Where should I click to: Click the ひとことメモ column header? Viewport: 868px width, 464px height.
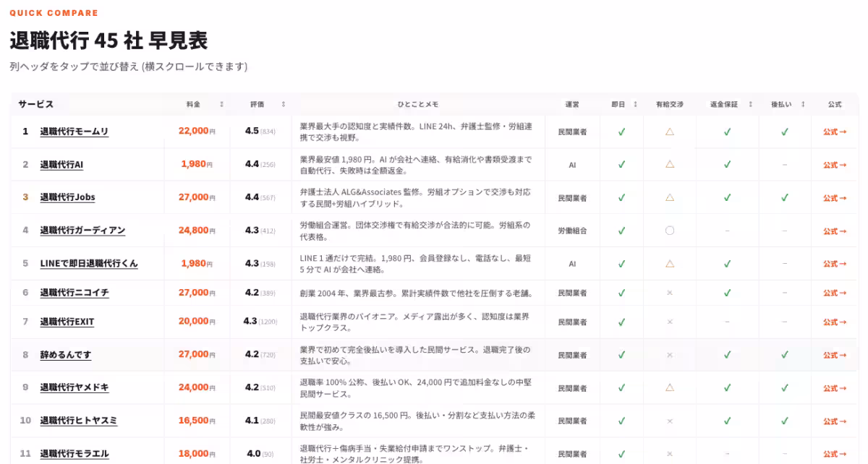coord(418,104)
